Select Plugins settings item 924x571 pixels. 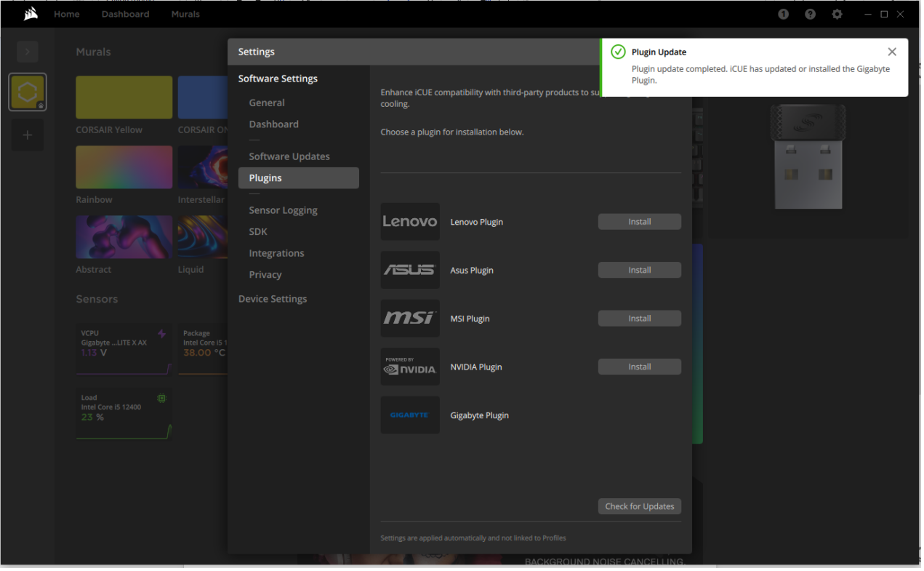tap(299, 178)
